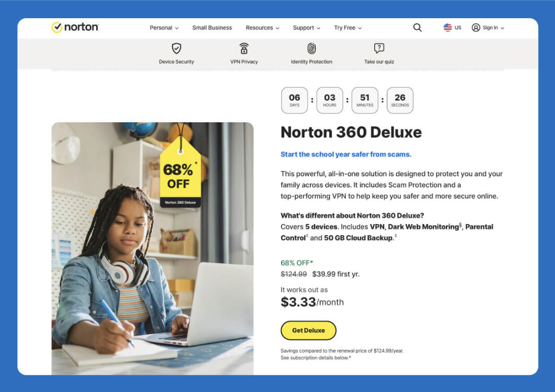
Task: Click the crossed-out $124.99 price
Action: coord(294,274)
